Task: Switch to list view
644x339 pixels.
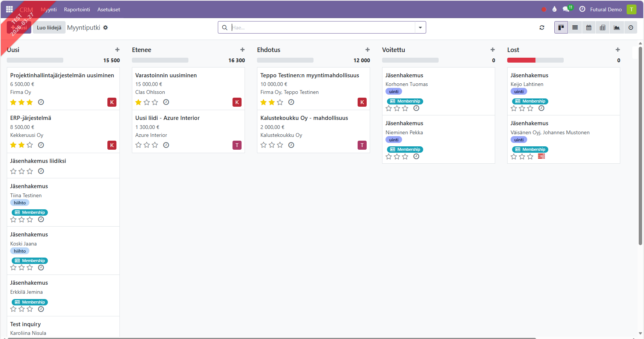Action: click(575, 28)
